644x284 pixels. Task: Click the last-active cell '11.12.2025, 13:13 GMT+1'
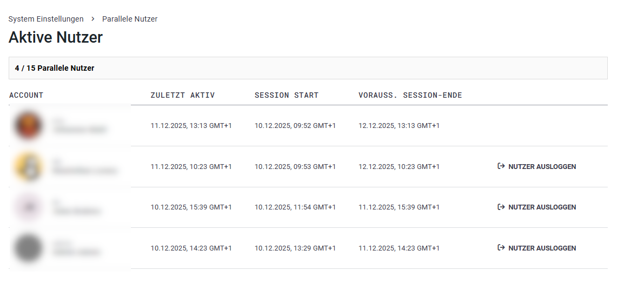(x=191, y=126)
